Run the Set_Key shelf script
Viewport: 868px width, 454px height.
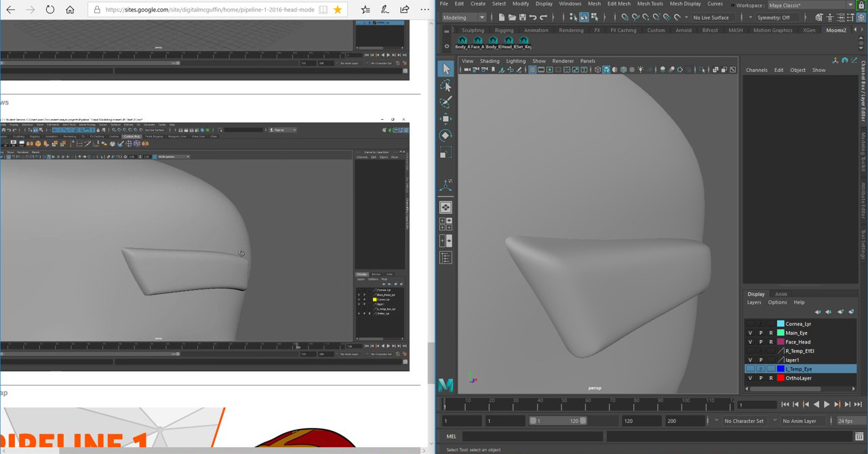click(x=524, y=43)
